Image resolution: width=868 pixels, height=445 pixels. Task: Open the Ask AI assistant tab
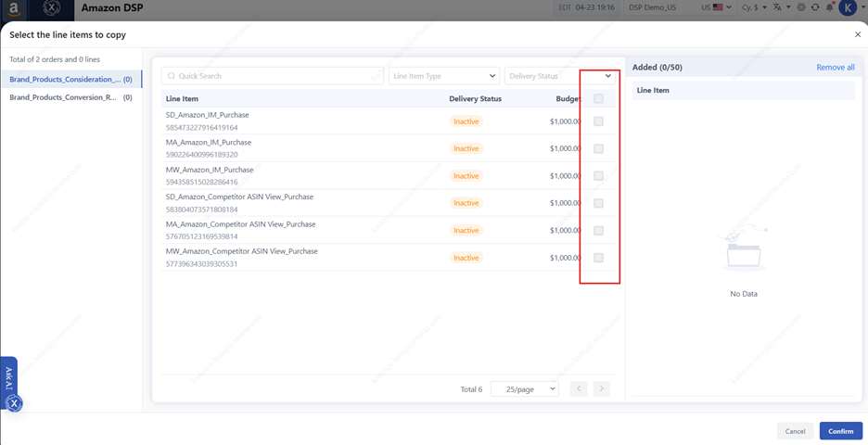click(x=8, y=378)
